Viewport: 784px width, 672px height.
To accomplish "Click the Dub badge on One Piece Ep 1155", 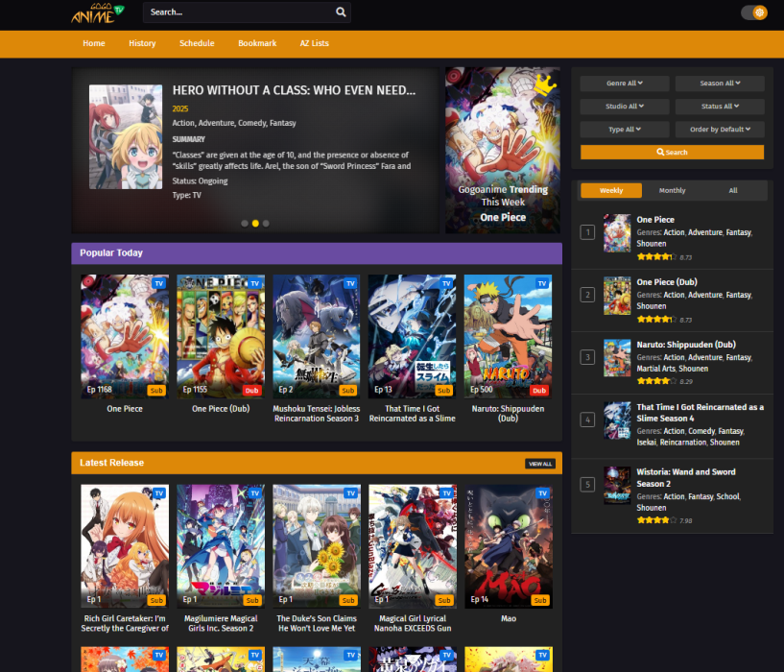I will [252, 391].
